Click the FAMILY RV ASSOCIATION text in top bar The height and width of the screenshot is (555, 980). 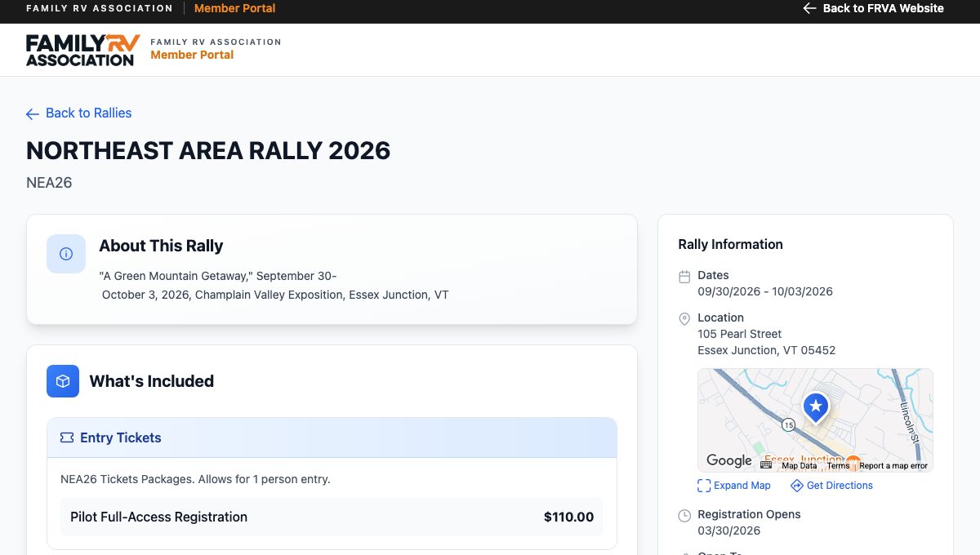100,8
